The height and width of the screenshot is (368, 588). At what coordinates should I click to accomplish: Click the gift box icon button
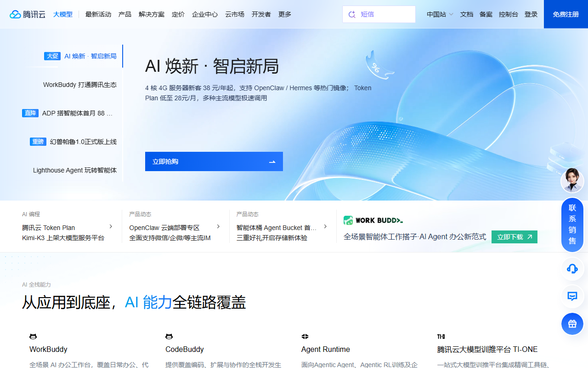(572, 324)
